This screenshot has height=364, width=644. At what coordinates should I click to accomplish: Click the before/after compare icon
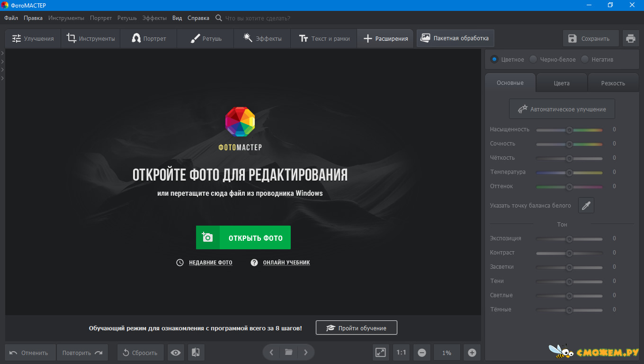point(195,353)
